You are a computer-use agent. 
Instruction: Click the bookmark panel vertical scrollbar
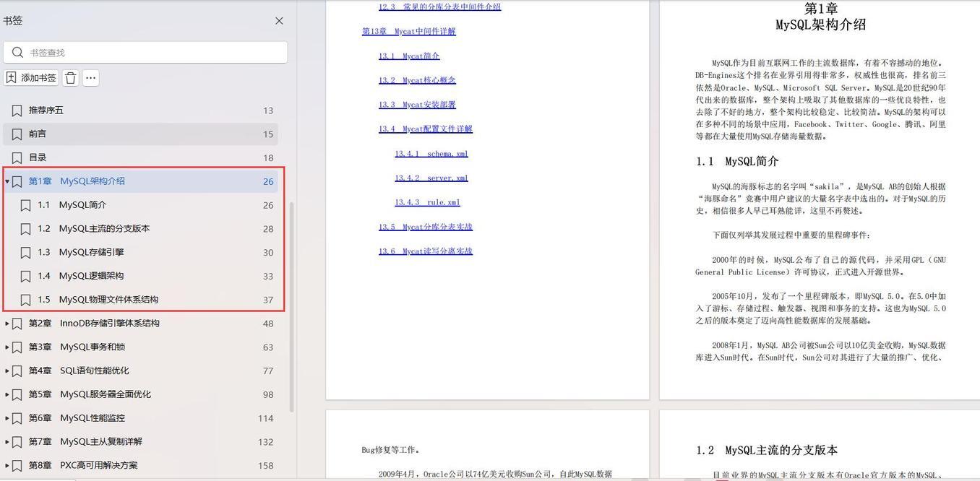click(291, 306)
